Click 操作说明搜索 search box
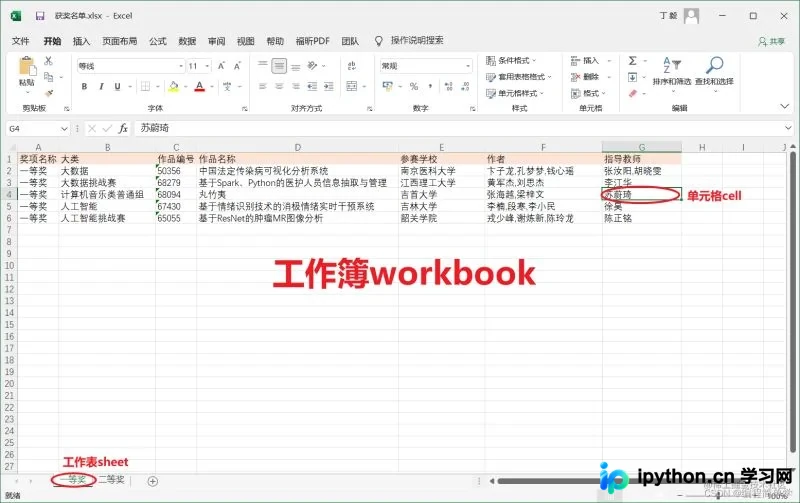This screenshot has width=800, height=503. [417, 40]
